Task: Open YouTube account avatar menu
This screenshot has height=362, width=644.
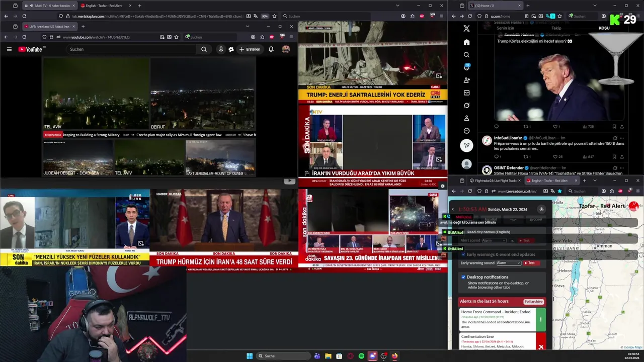Action: click(286, 49)
